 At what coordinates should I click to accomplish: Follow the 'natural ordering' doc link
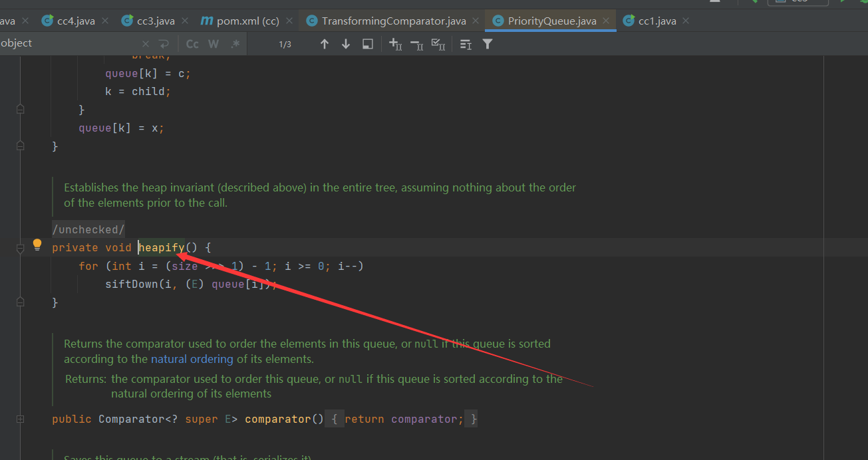(x=192, y=359)
